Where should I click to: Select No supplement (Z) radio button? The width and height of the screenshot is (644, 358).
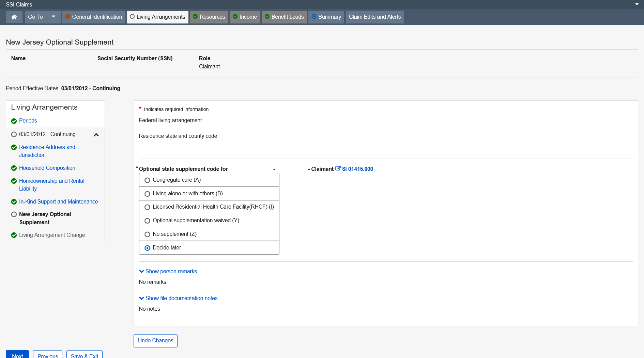point(147,234)
